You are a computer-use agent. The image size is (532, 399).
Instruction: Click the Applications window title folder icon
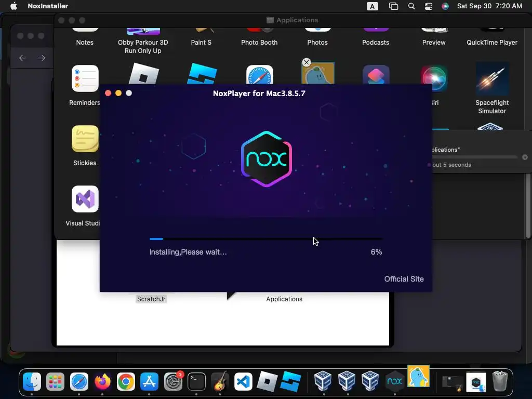[270, 20]
